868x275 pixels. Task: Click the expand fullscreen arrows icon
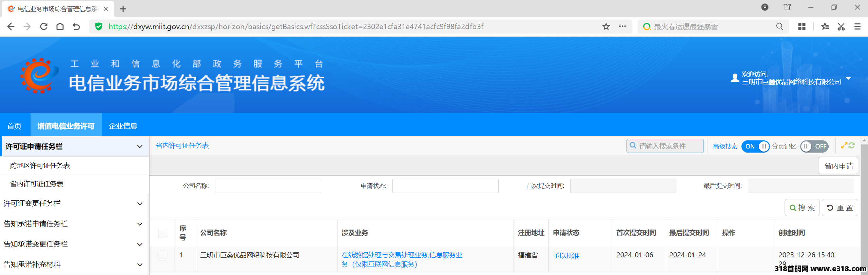click(x=844, y=145)
